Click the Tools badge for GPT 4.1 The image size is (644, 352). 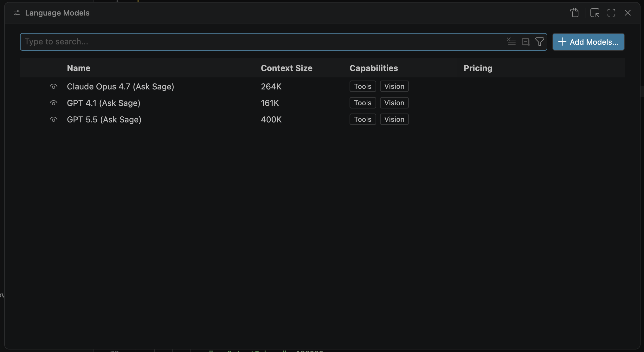coord(363,103)
